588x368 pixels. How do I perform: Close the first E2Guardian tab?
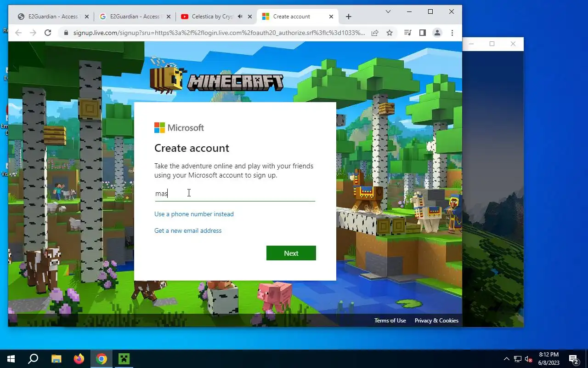click(87, 17)
